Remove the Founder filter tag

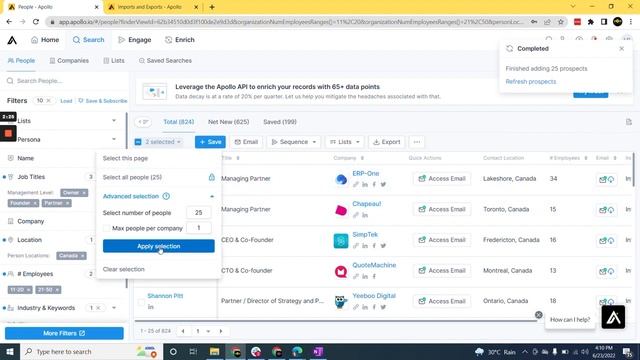point(35,203)
